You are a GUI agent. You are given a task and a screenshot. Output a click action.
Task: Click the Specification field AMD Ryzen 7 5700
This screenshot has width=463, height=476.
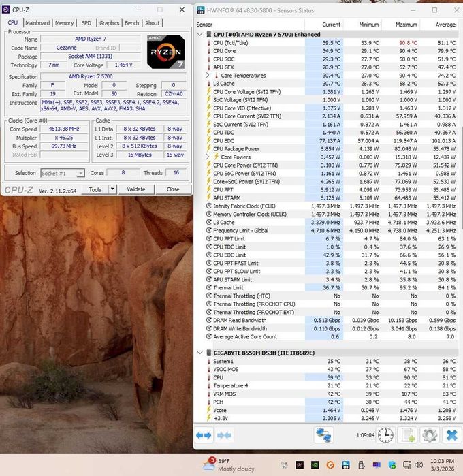(113, 76)
